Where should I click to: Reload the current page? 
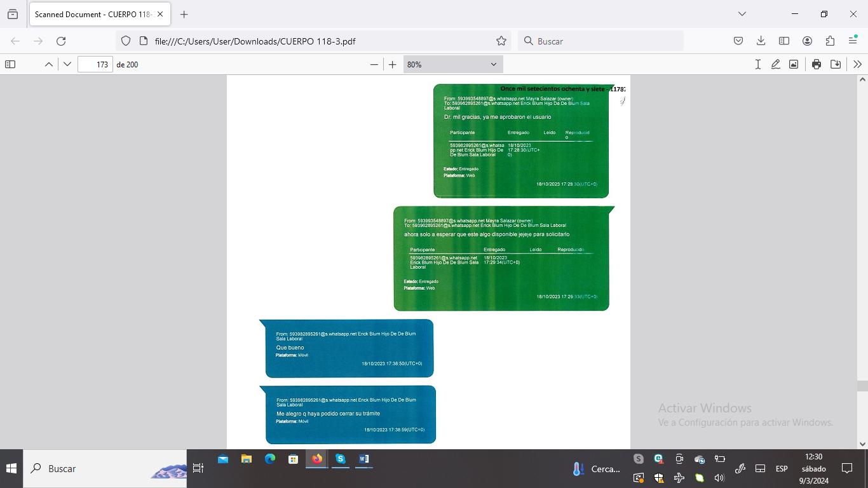pos(61,41)
